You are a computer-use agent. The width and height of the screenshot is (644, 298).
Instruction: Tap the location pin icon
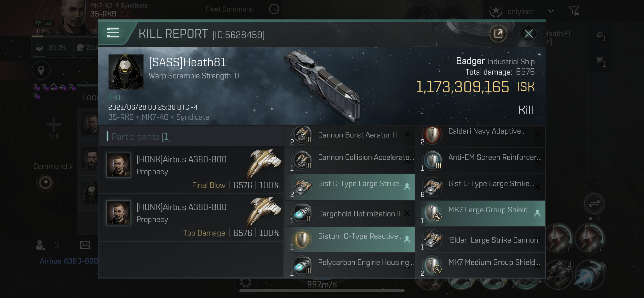(x=41, y=71)
